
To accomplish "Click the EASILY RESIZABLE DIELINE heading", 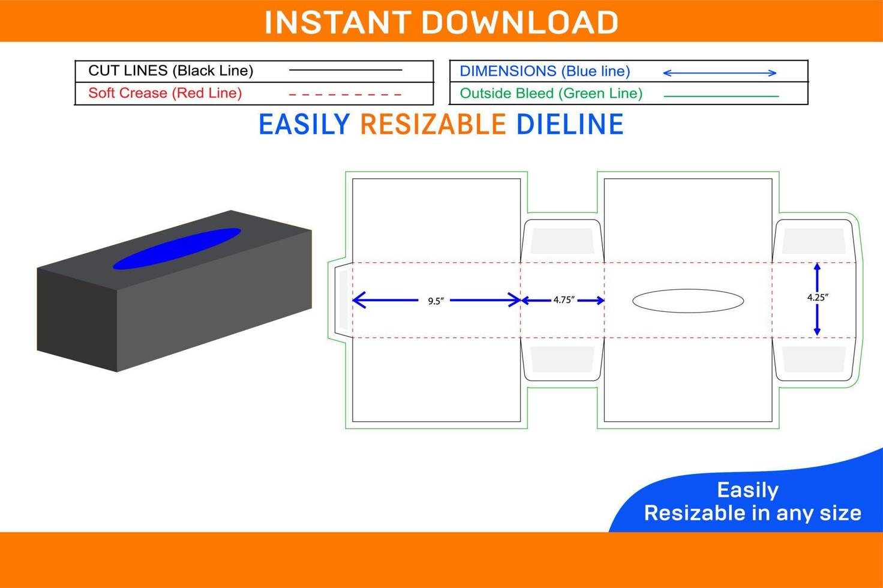I will pyautogui.click(x=441, y=124).
